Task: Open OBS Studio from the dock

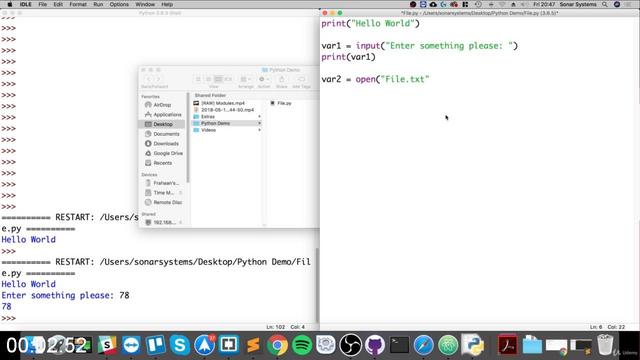Action: tap(350, 345)
